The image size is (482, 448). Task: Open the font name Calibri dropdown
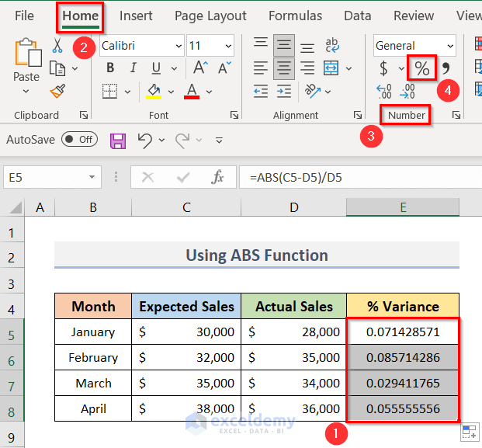tap(176, 46)
